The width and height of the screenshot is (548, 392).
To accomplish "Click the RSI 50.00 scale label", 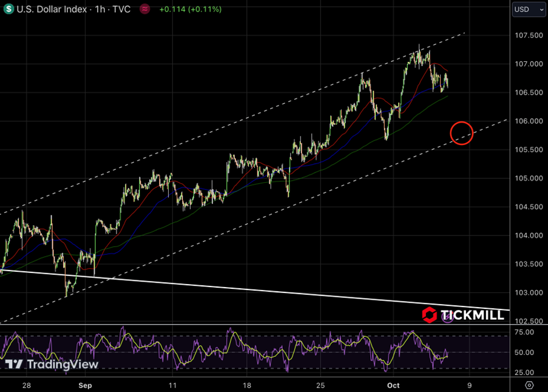I will 524,353.
